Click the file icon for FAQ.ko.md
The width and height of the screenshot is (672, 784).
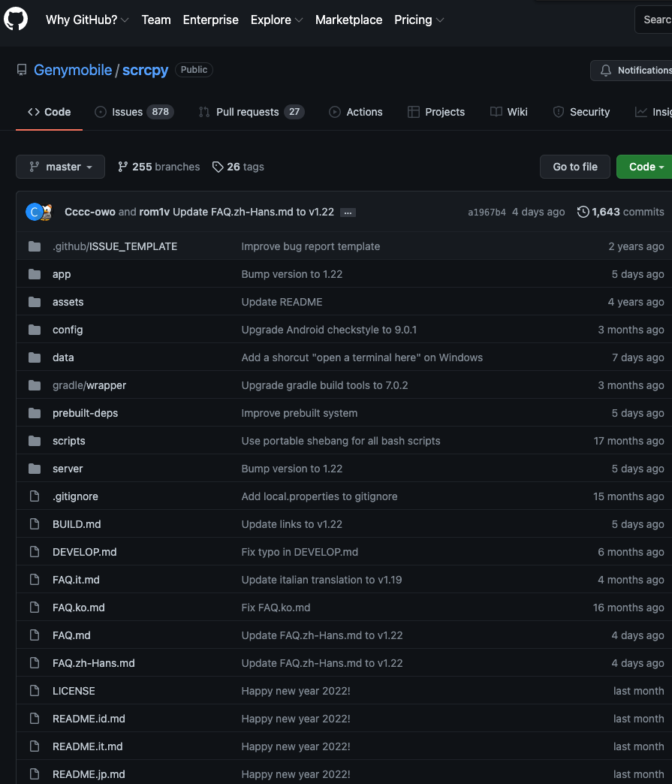point(35,607)
